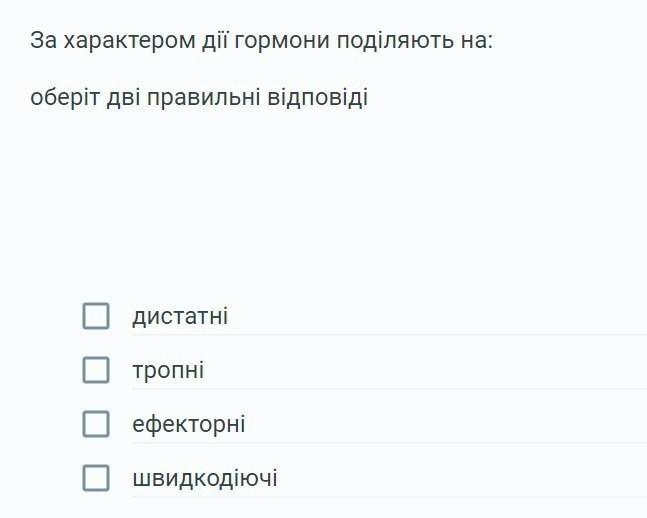Image resolution: width=647 pixels, height=518 pixels.
Task: Click the тропні answer label
Action: coord(168,371)
